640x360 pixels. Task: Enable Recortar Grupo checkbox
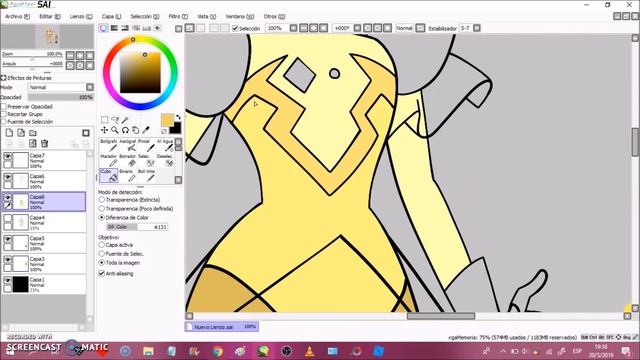click(x=4, y=114)
